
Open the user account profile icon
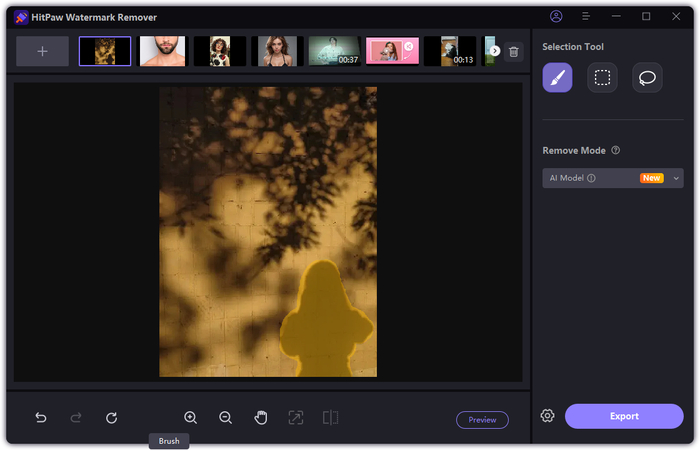556,17
